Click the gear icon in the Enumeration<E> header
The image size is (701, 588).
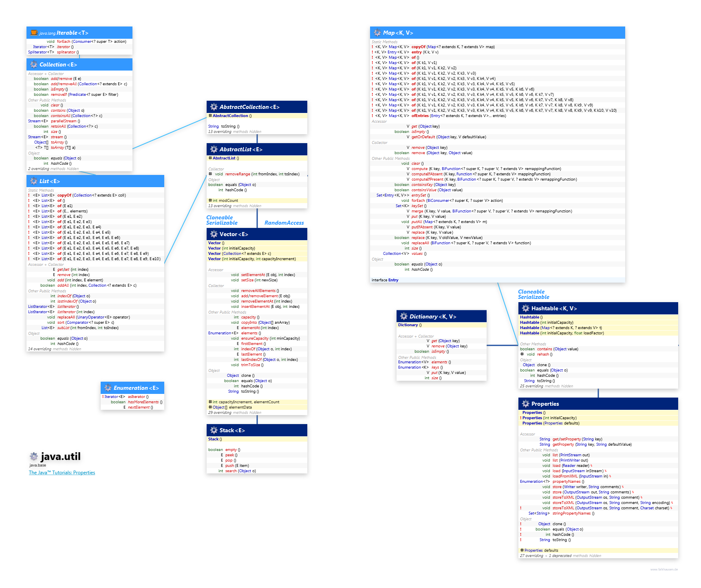(x=108, y=388)
